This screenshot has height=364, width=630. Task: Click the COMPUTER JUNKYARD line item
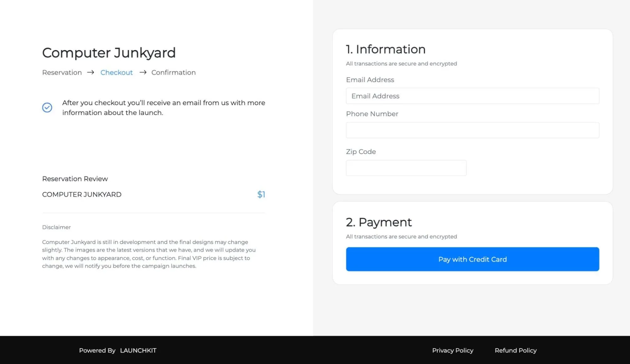pyautogui.click(x=82, y=195)
